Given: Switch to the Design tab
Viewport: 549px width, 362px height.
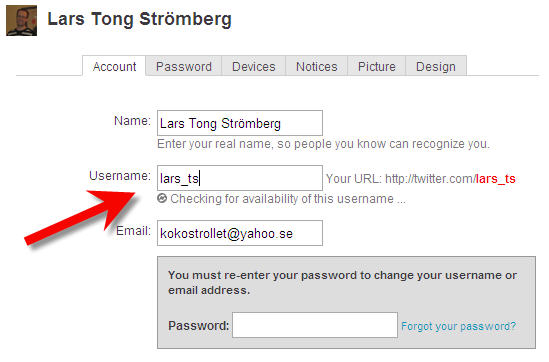Looking at the screenshot, I should pyautogui.click(x=436, y=66).
